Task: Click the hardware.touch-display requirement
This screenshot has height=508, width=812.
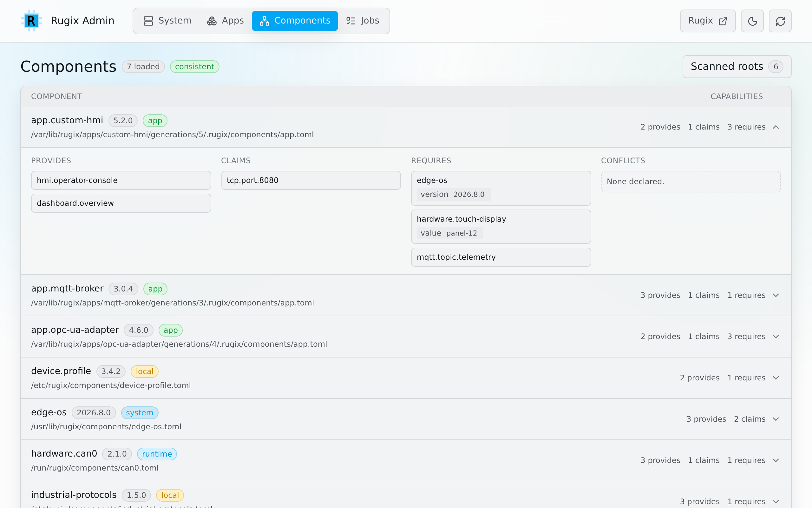Action: [501, 227]
